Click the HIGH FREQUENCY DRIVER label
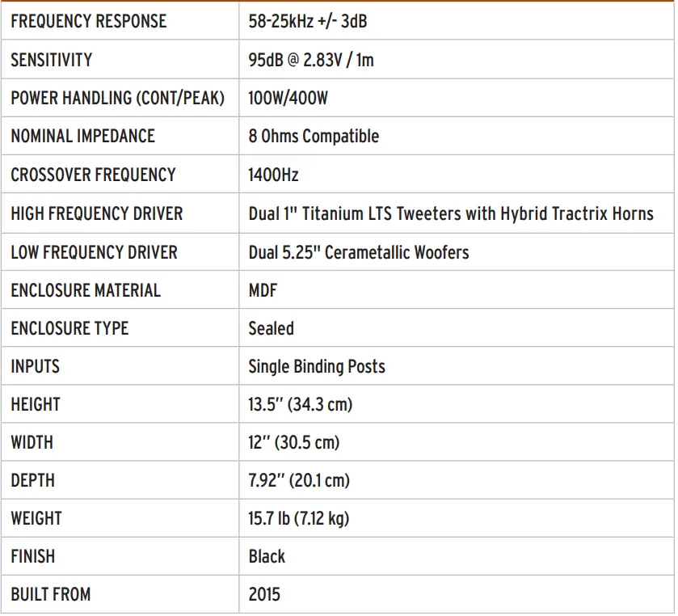 tap(97, 213)
